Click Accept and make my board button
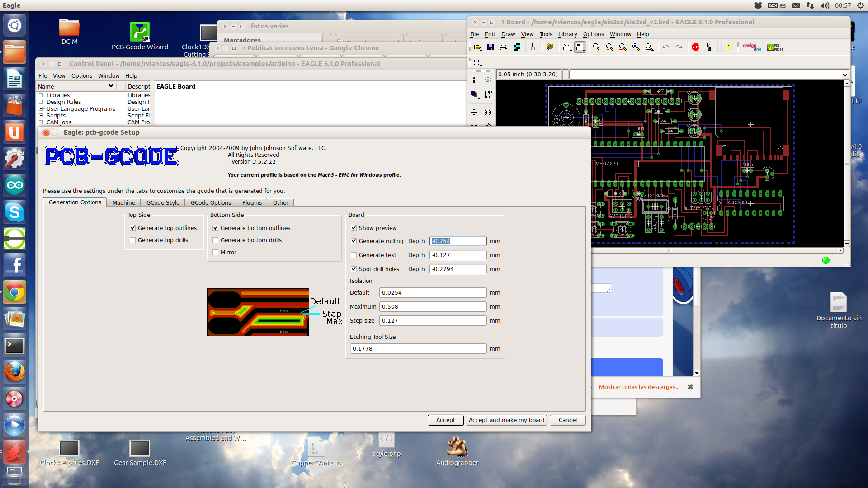The width and height of the screenshot is (868, 488). (x=506, y=420)
